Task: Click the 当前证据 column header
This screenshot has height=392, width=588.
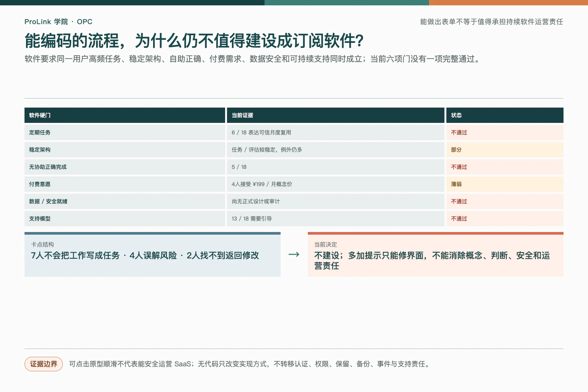Action: point(336,115)
